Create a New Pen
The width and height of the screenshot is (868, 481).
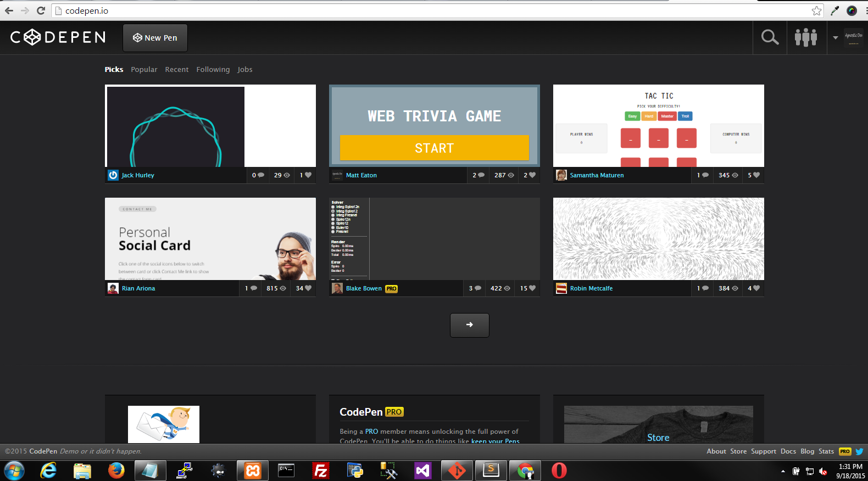[x=155, y=38]
